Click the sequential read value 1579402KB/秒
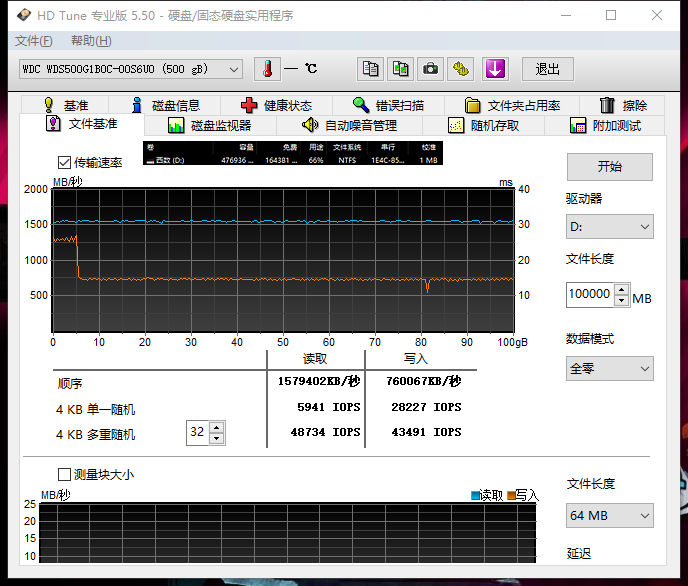Screen dimensions: 688x586 click(x=319, y=381)
